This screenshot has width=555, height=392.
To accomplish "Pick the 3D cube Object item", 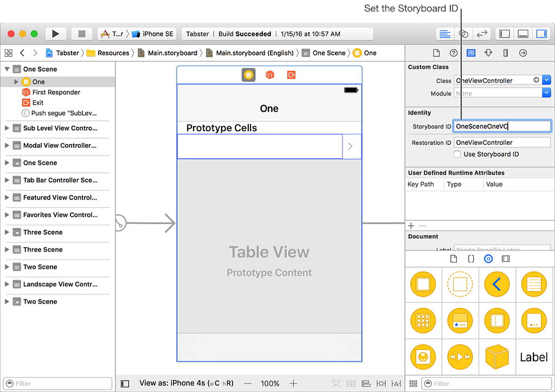I will 497,357.
